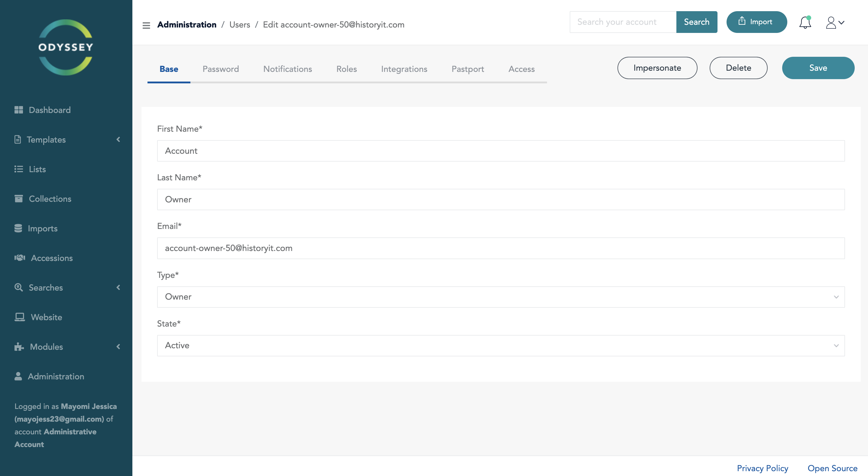Open the Privacy Policy link
The width and height of the screenshot is (868, 476).
coord(762,468)
